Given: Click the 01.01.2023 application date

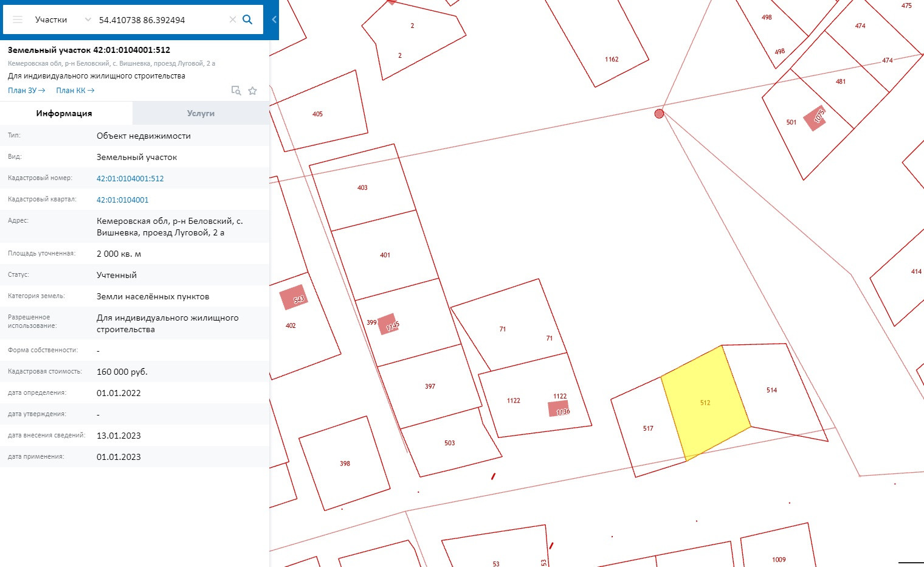Looking at the screenshot, I should 119,456.
